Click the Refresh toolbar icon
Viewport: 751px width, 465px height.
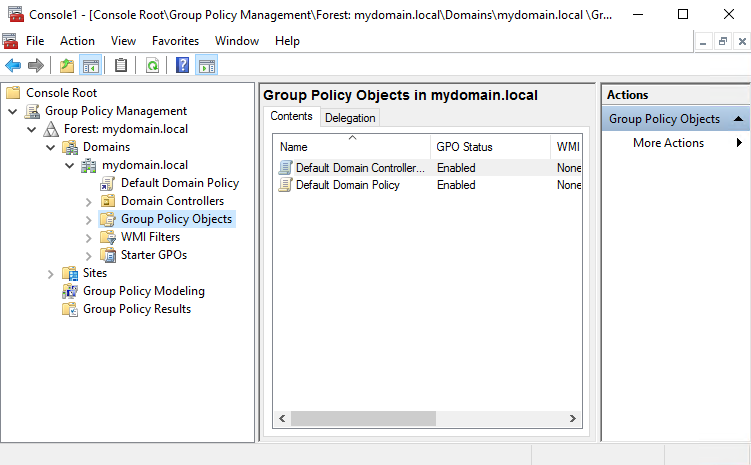point(152,66)
